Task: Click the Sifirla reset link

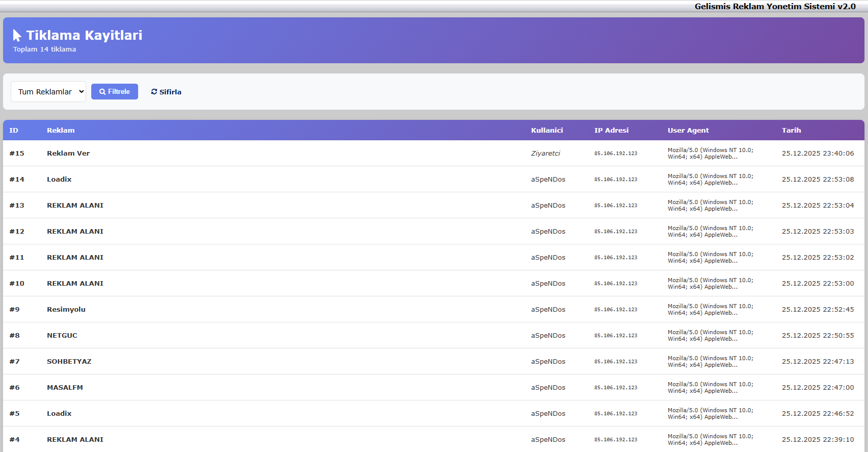Action: 166,92
